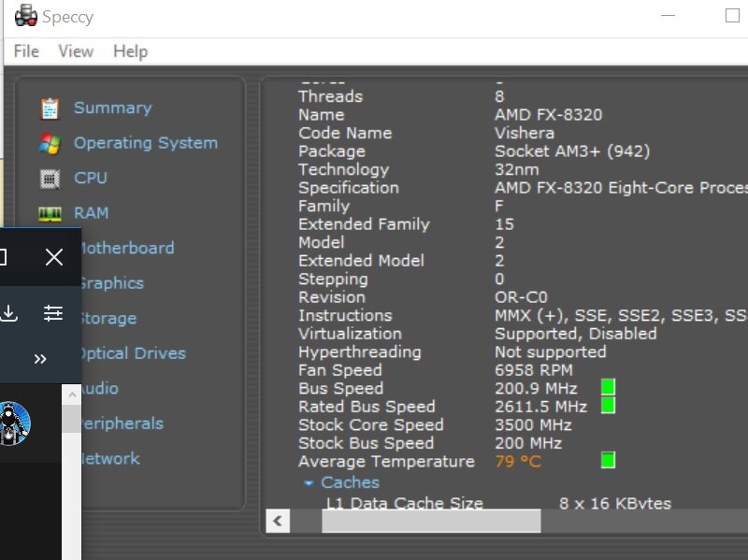Click the Bus Speed green graph indicator

click(608, 387)
